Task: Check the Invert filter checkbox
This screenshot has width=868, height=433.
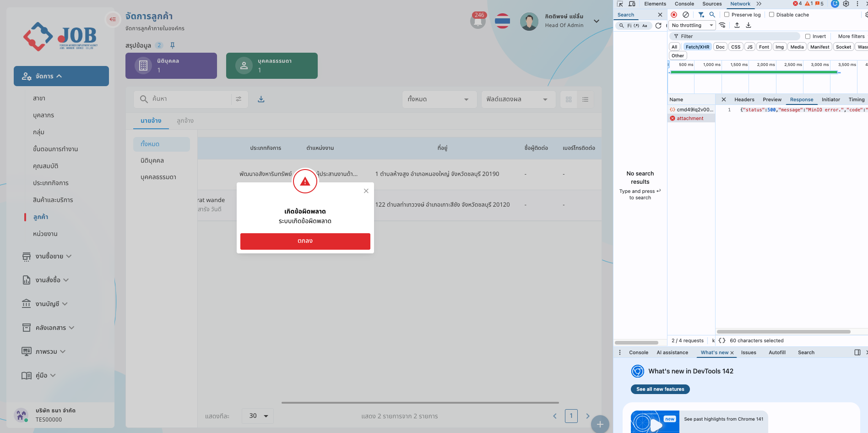Action: coord(808,36)
